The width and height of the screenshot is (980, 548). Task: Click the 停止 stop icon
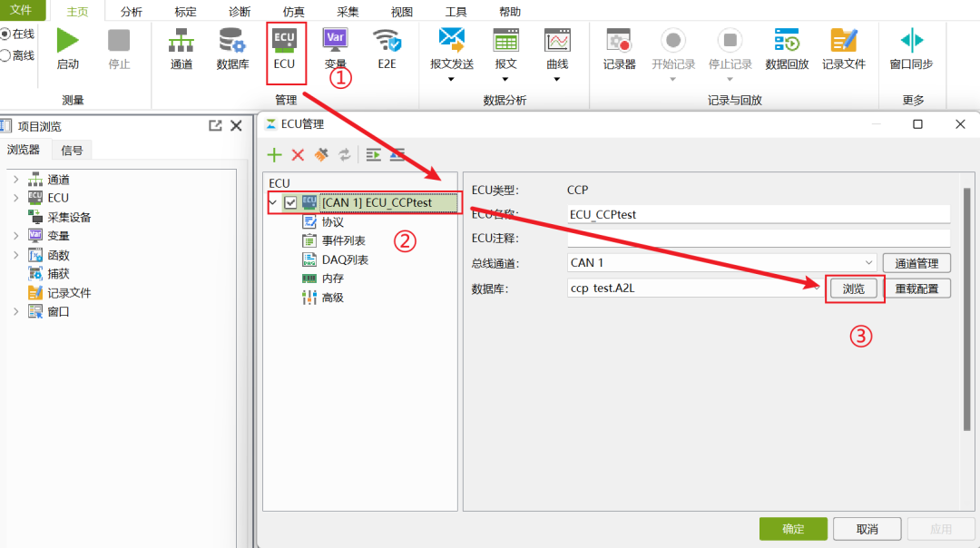[119, 41]
